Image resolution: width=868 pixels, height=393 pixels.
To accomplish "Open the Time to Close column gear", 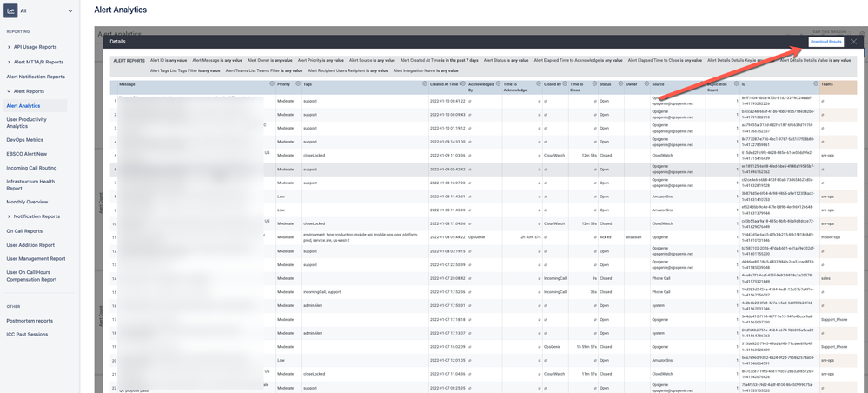I will click(x=594, y=83).
